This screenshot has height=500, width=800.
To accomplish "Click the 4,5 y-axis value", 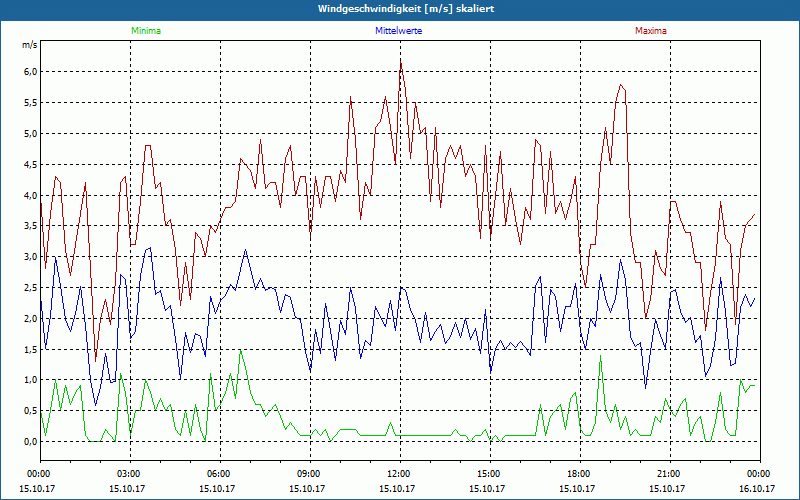I will pyautogui.click(x=31, y=164).
